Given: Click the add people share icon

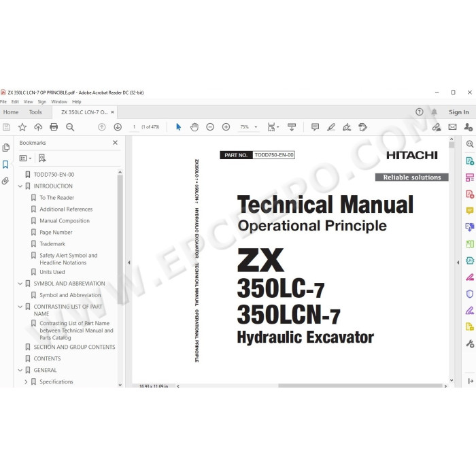Looking at the screenshot, I should (468, 127).
